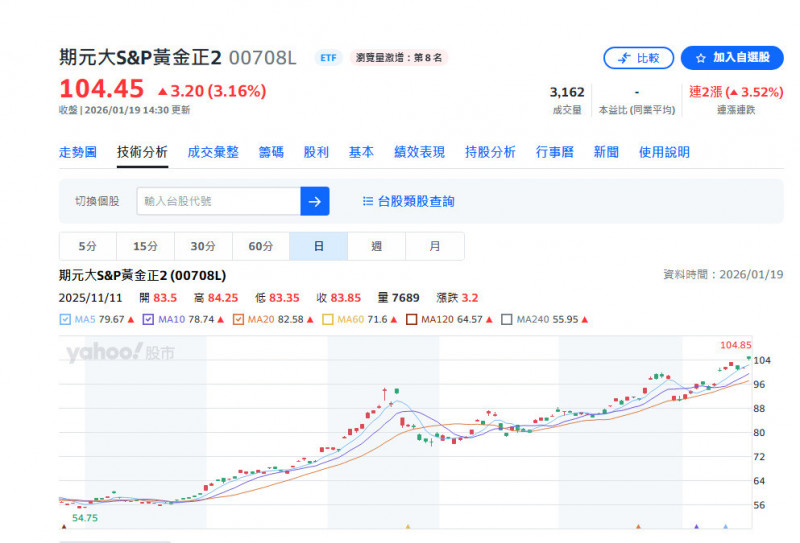Choose the 30分 chart interval
The width and height of the screenshot is (800, 543).
click(x=203, y=246)
